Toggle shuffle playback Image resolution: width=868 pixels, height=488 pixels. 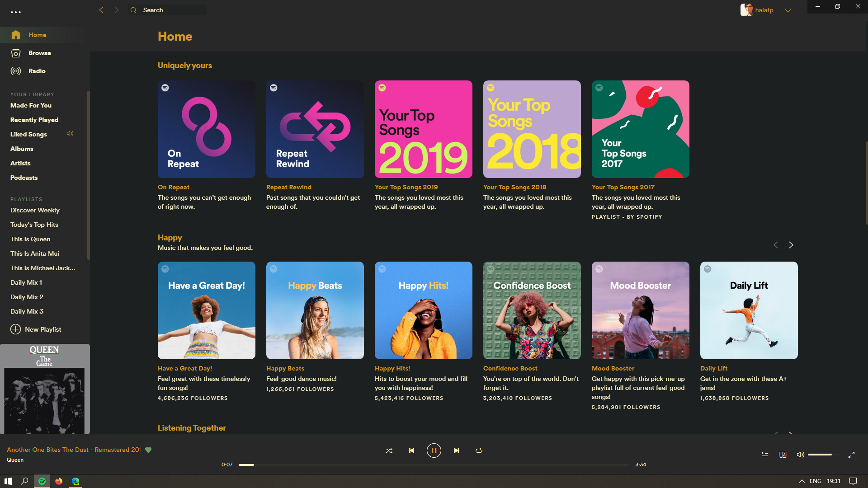click(389, 450)
